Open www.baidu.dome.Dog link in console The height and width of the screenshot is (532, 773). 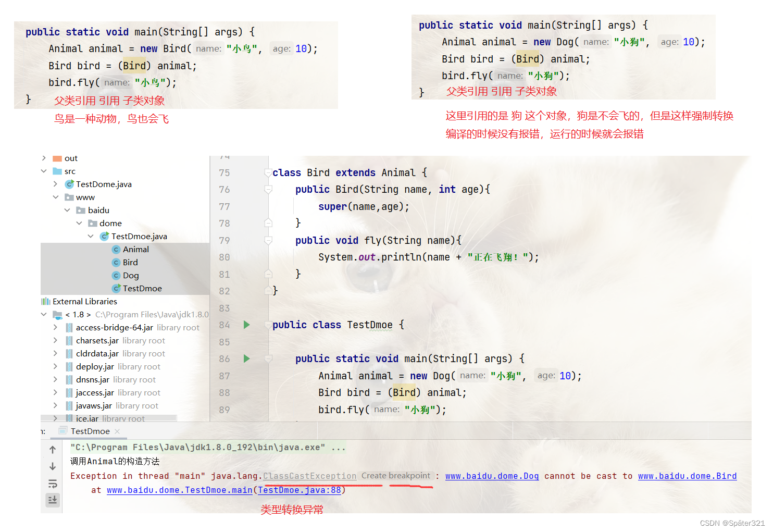(492, 476)
